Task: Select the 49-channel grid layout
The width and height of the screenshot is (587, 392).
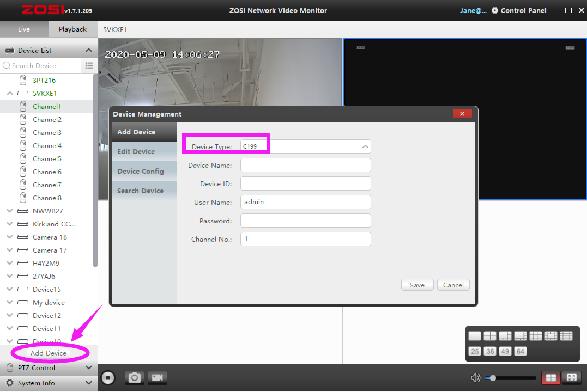Action: click(505, 351)
